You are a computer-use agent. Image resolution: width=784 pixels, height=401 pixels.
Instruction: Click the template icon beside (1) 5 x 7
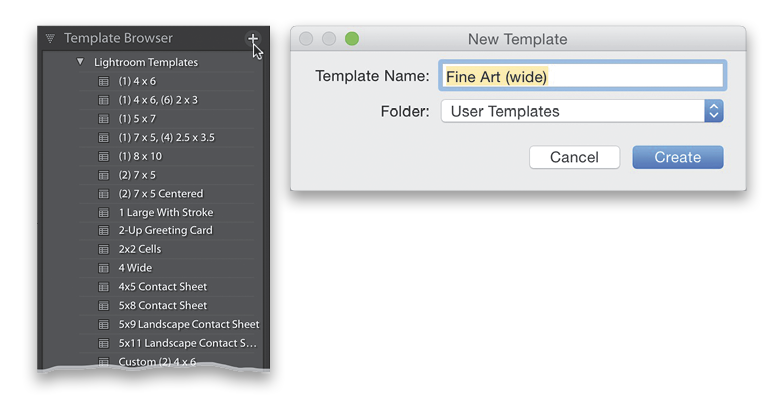click(x=104, y=119)
